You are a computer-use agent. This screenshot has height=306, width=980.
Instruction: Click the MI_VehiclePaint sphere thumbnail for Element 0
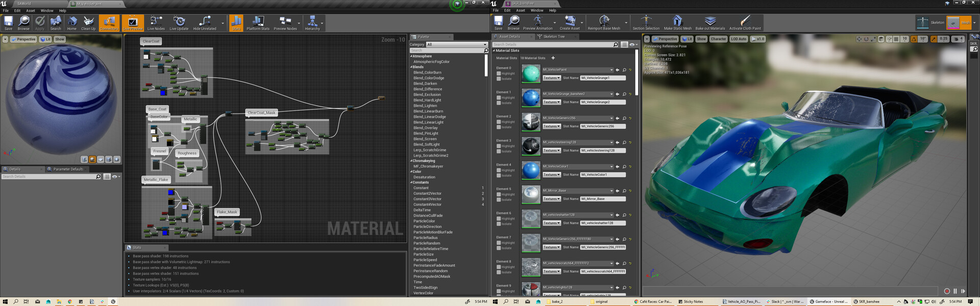pyautogui.click(x=531, y=73)
